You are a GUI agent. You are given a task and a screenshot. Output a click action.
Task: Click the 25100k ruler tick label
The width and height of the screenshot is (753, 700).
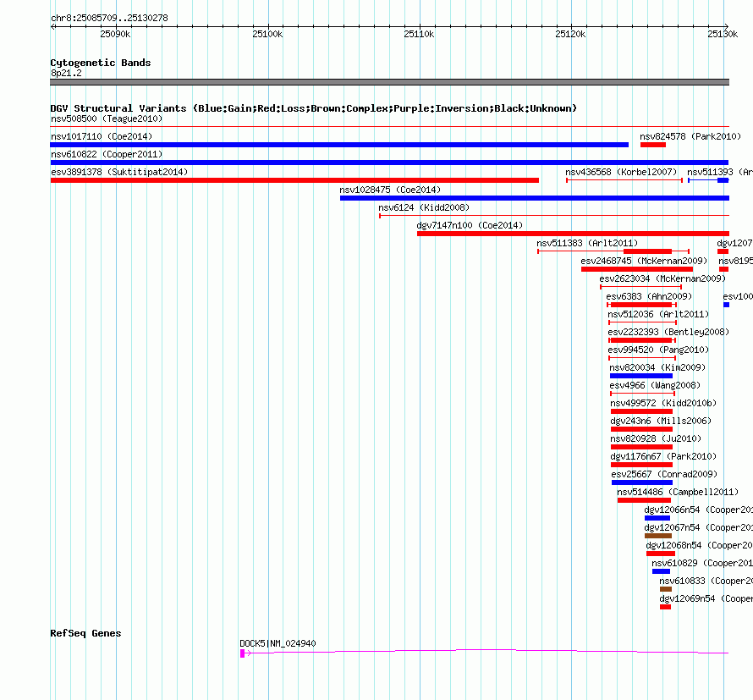(267, 34)
